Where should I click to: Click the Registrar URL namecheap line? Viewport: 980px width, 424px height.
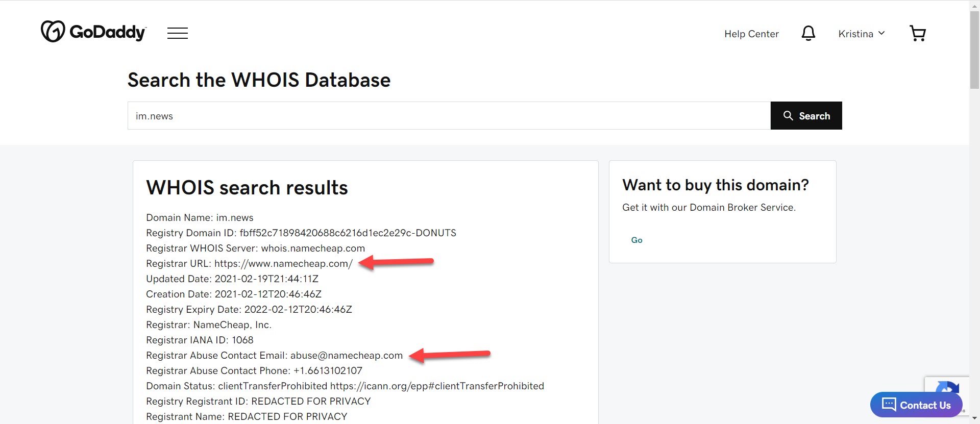click(x=249, y=263)
